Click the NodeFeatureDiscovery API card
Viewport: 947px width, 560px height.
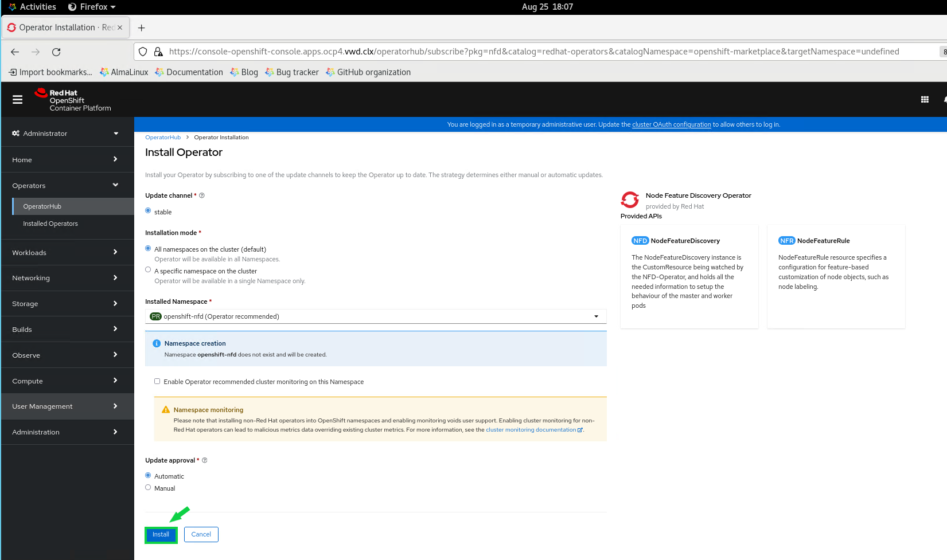coord(689,276)
